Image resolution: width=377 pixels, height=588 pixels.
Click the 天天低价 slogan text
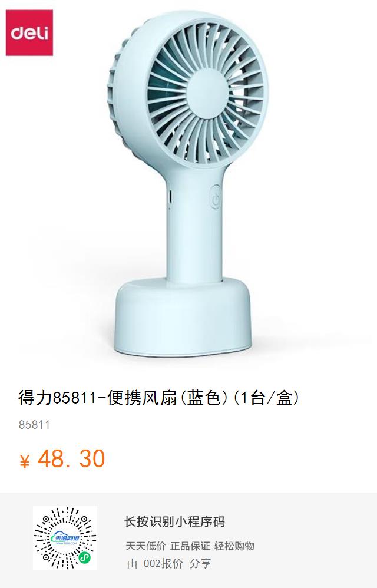(x=145, y=546)
